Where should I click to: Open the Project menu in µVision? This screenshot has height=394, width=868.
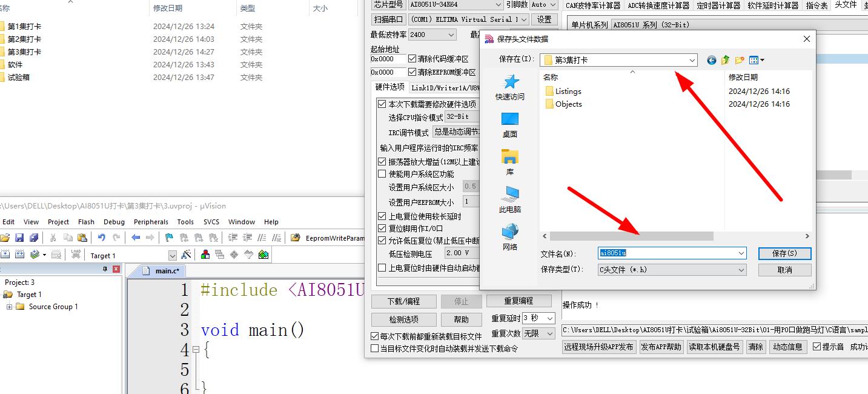[58, 222]
